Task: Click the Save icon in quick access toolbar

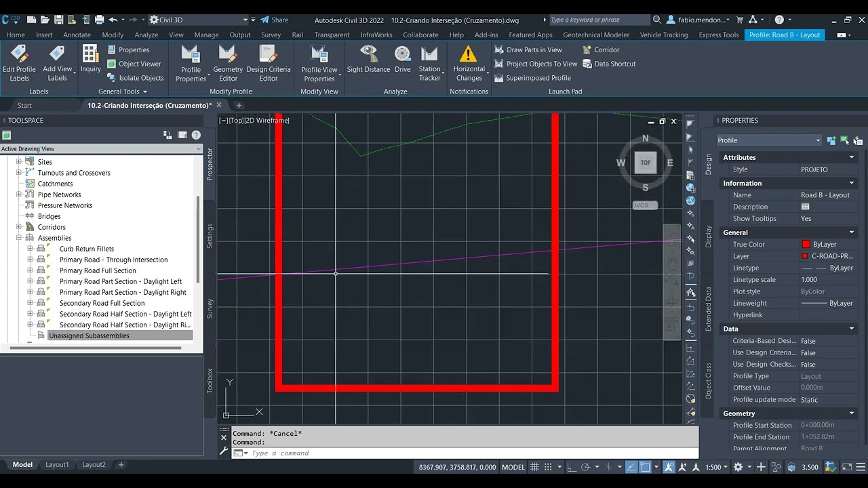Action: [58, 20]
